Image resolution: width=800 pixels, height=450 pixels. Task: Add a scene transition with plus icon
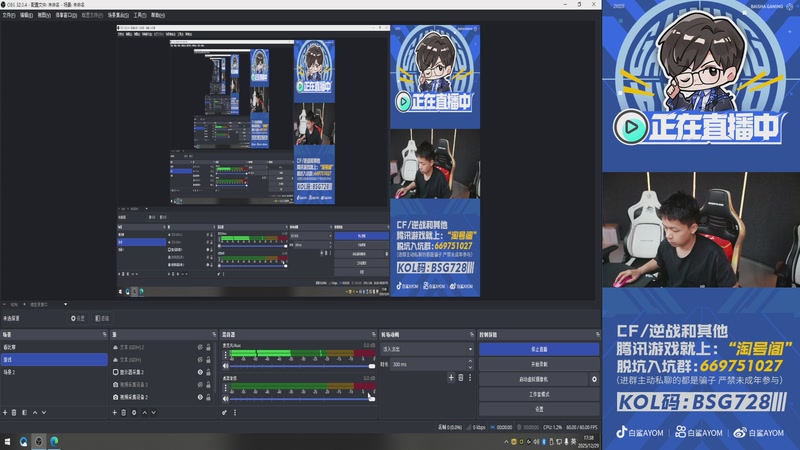[451, 378]
